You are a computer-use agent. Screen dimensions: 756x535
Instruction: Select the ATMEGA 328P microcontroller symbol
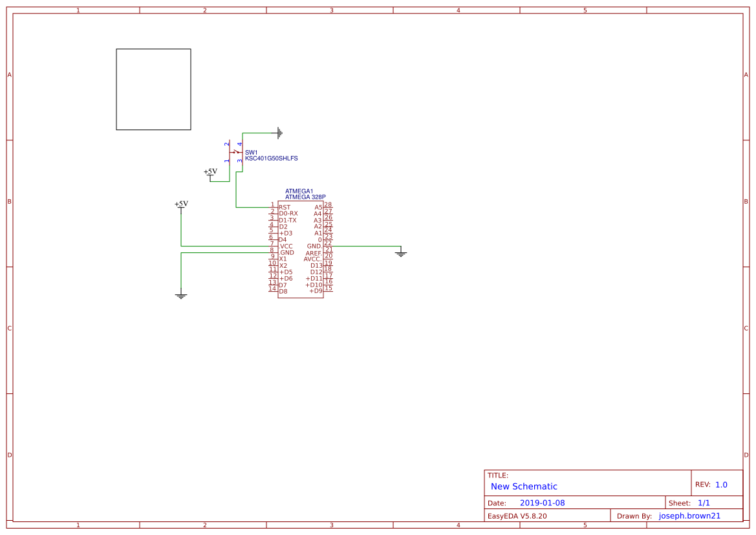302,249
